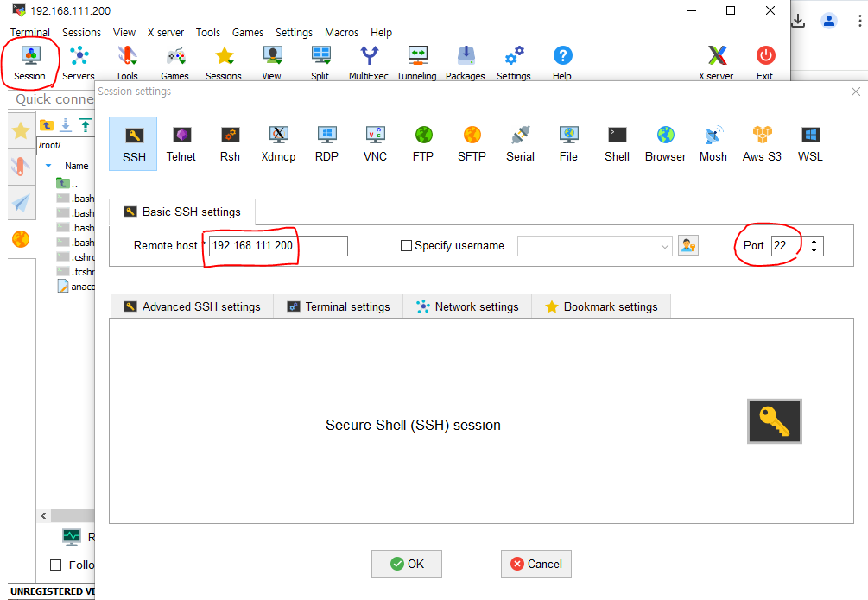This screenshot has height=600, width=868.
Task: Select the VNC session type
Action: coord(376,143)
